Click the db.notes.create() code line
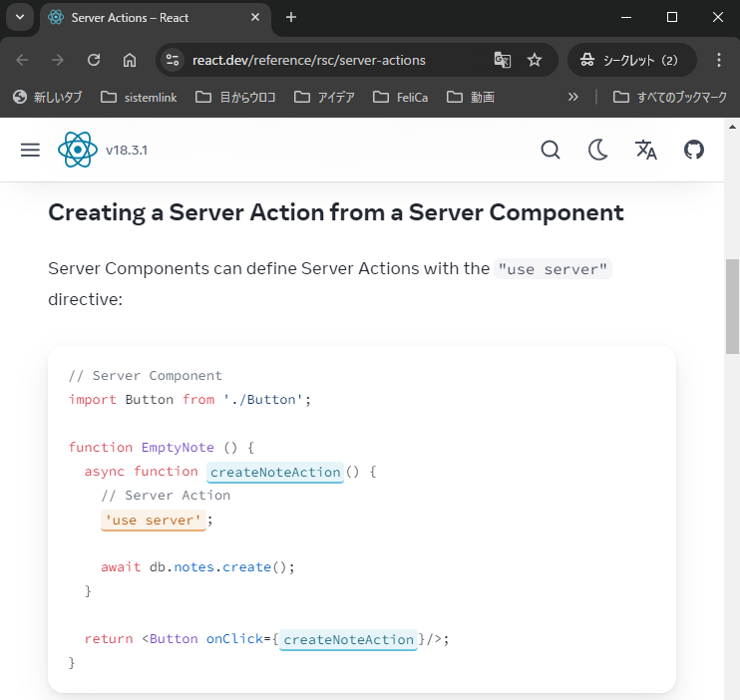 click(197, 567)
